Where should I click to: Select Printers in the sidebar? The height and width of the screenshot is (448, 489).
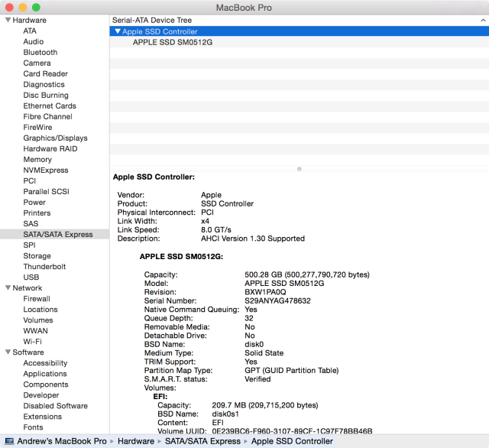coord(37,213)
